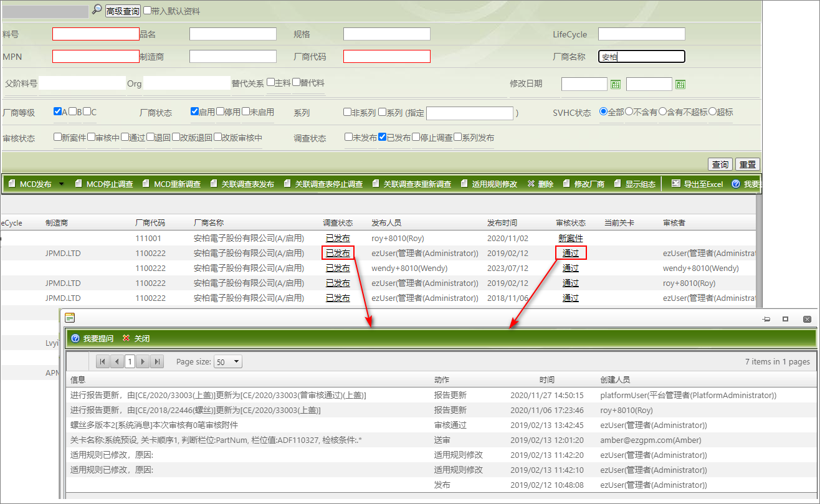820x504 pixels.
Task: Click the 料号 input field
Action: 96,34
